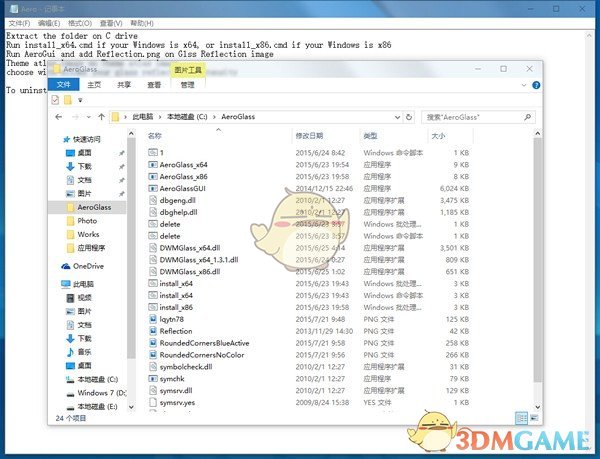The height and width of the screenshot is (459, 600).
Task: Click the search magnifier icon
Action: pyautogui.click(x=528, y=117)
